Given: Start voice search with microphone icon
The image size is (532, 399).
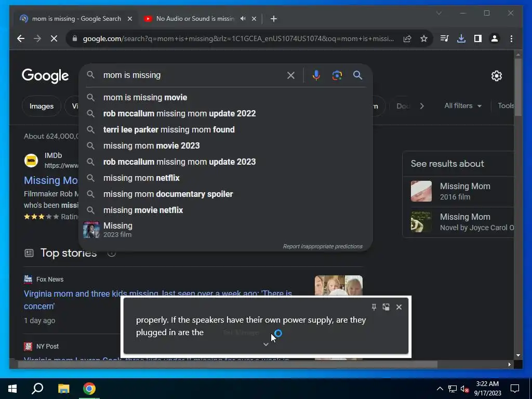Looking at the screenshot, I should click(316, 75).
